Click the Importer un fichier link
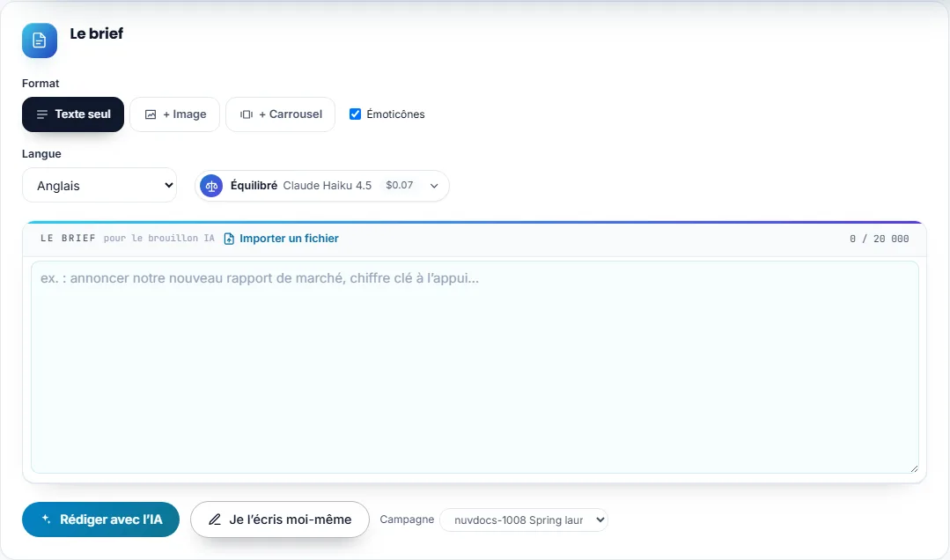Screen dimensions: 950x560 (282, 239)
